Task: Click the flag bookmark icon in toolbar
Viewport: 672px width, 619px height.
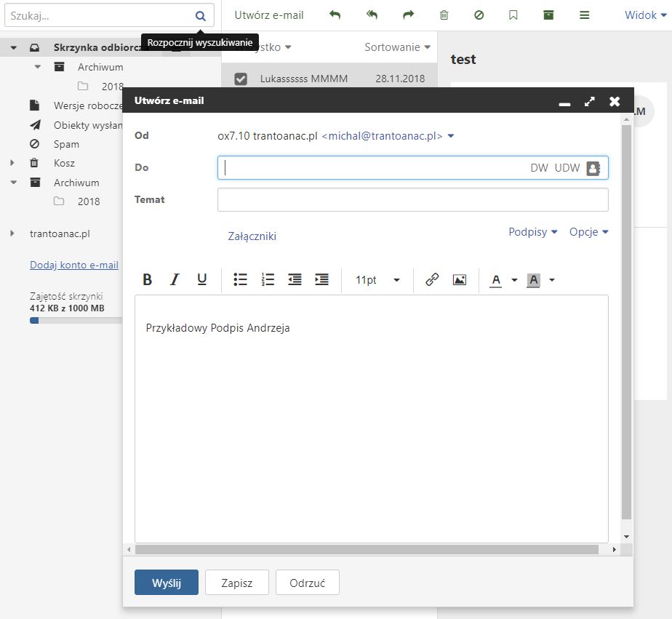Action: click(x=513, y=15)
